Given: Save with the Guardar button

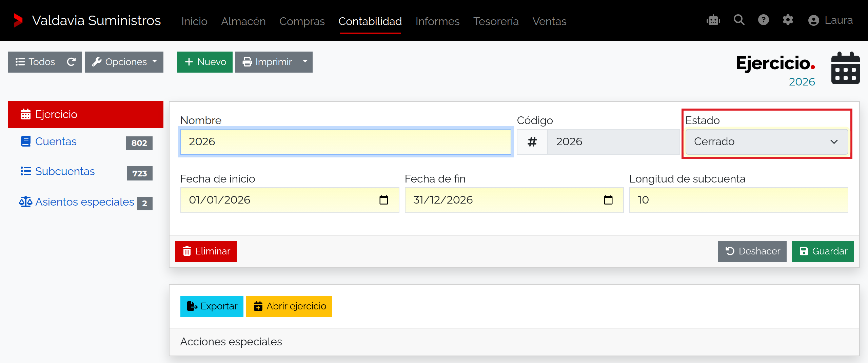Looking at the screenshot, I should coord(823,251).
